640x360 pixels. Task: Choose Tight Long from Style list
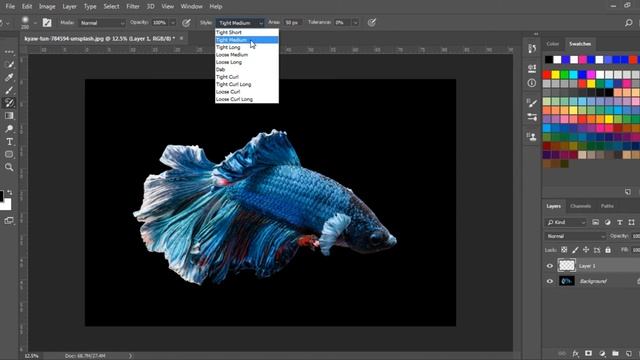tap(247, 47)
